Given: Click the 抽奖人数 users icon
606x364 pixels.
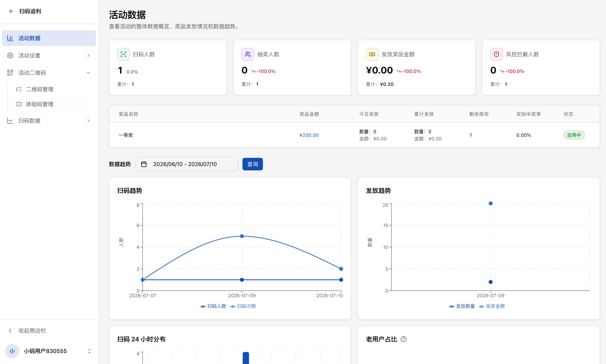Looking at the screenshot, I should (x=248, y=54).
